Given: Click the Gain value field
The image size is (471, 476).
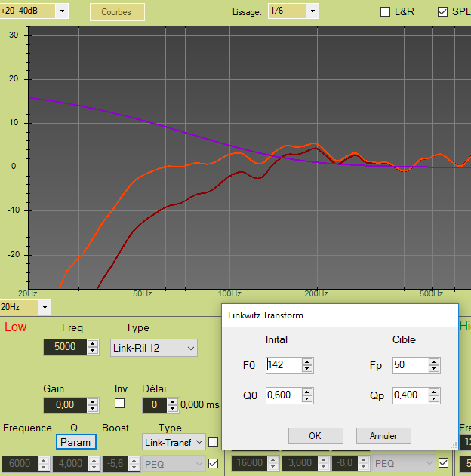Looking at the screenshot, I should tap(64, 405).
